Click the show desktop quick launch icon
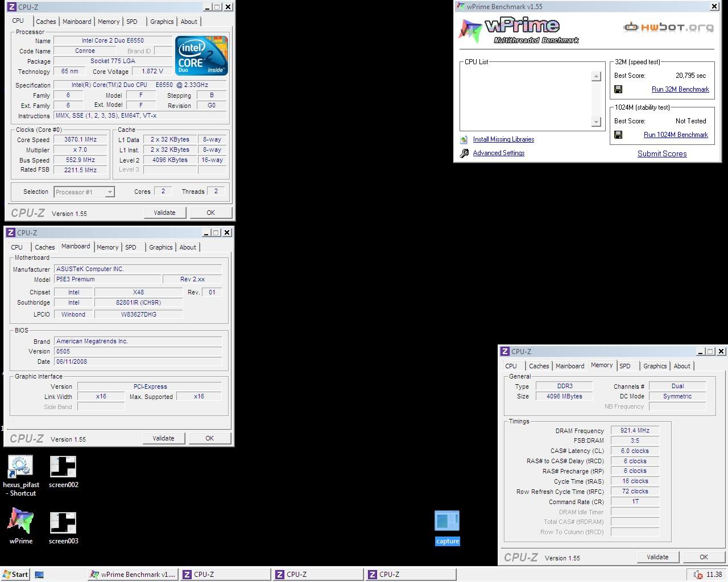 click(x=39, y=575)
